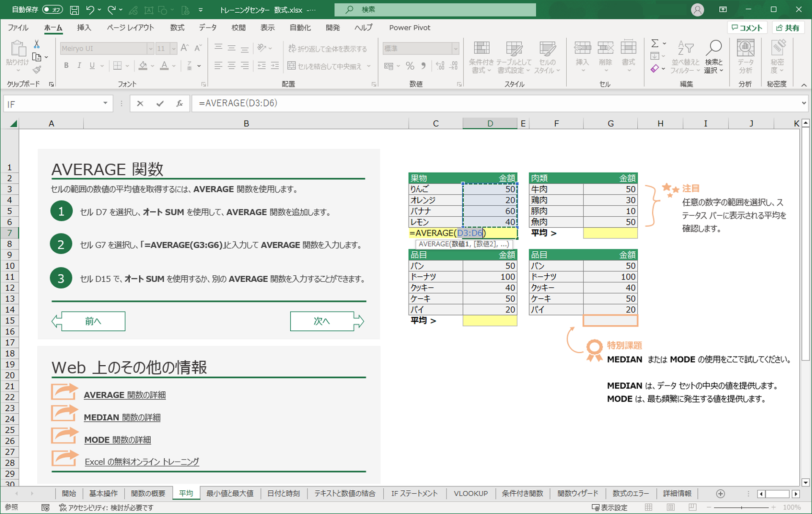The image size is (812, 514).
Task: Click the Paste (貼り付け) clipboard icon
Action: coord(18,49)
